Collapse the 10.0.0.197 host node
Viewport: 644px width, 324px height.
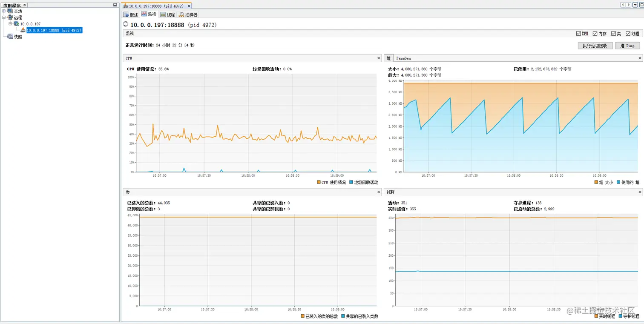click(11, 24)
